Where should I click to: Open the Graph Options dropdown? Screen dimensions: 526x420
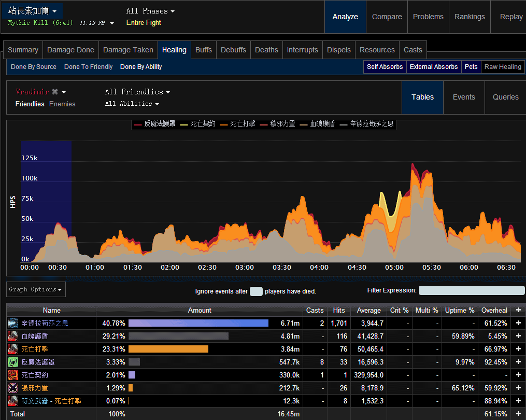pyautogui.click(x=36, y=289)
